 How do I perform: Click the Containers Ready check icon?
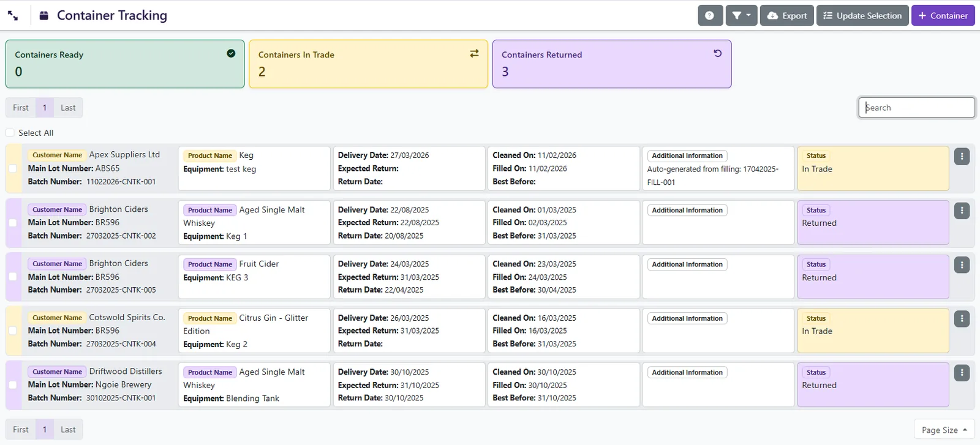tap(231, 53)
